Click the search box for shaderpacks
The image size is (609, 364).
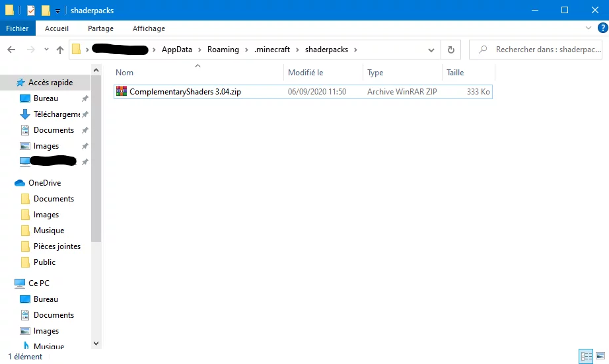click(542, 50)
